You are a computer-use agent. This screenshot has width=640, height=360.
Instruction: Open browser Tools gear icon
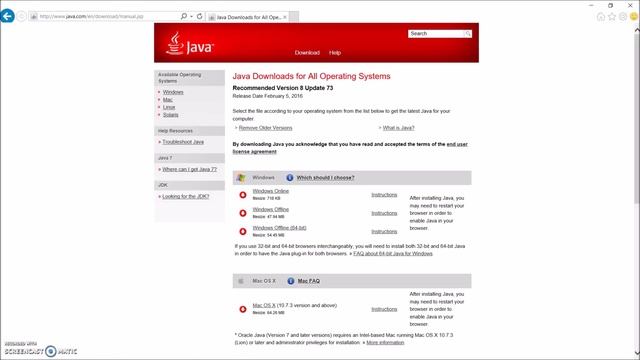click(622, 16)
